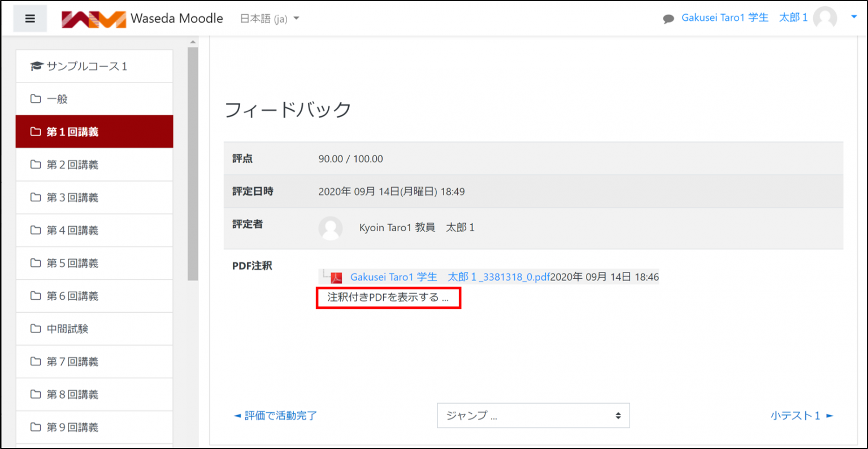Expand the user menu arrow
Image resolution: width=868 pixels, height=449 pixels.
tap(854, 17)
